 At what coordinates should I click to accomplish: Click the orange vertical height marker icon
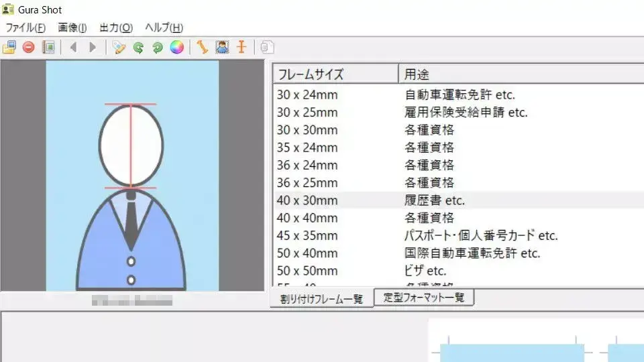[241, 48]
